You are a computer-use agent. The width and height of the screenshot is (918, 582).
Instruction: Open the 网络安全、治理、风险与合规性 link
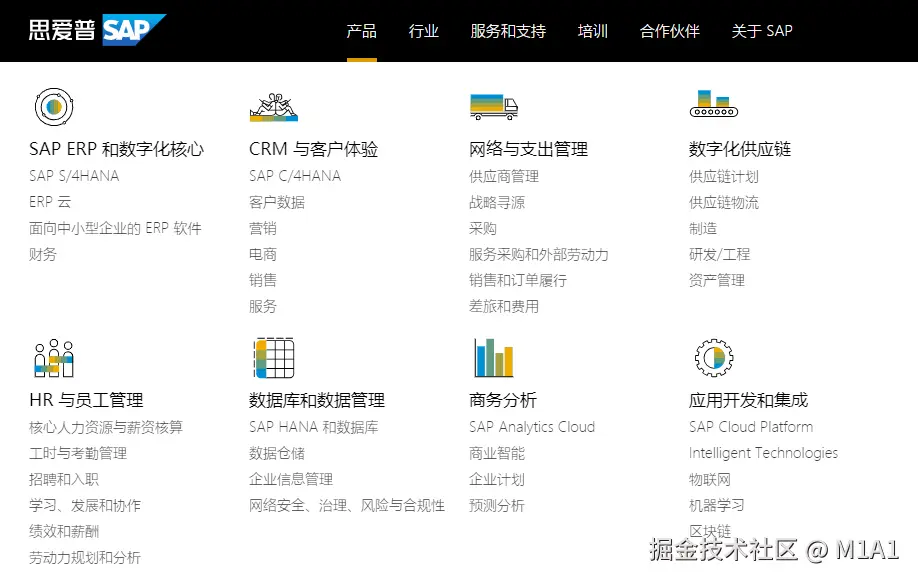pyautogui.click(x=347, y=505)
